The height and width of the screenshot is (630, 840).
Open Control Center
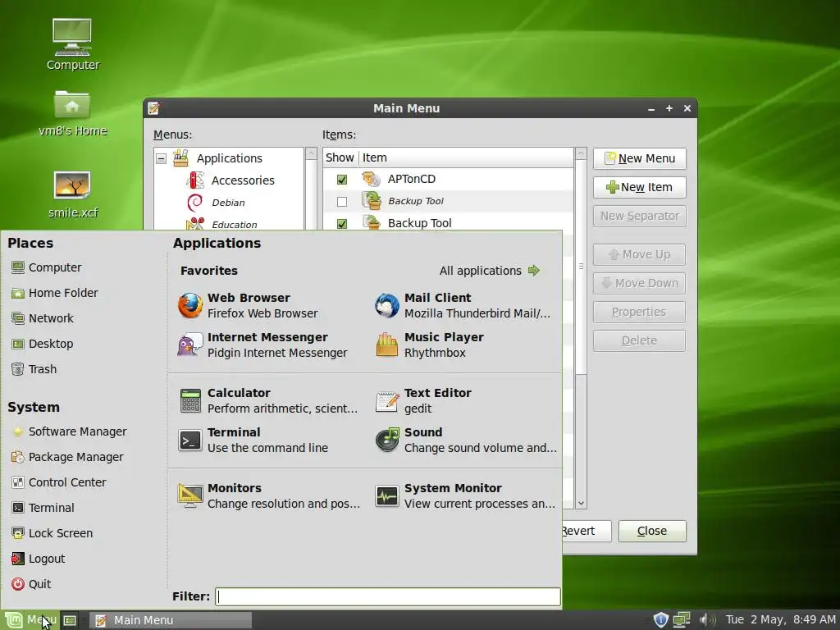(x=59, y=482)
